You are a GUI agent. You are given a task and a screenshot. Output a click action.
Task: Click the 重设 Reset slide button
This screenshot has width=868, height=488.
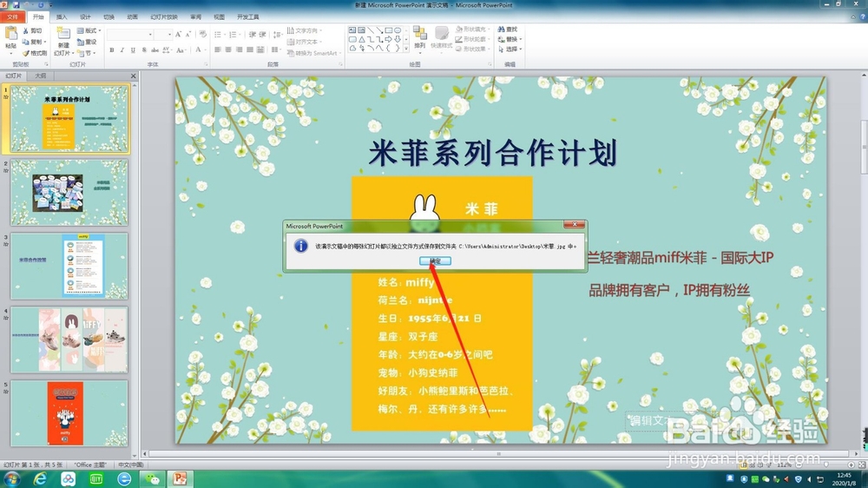[x=87, y=42]
